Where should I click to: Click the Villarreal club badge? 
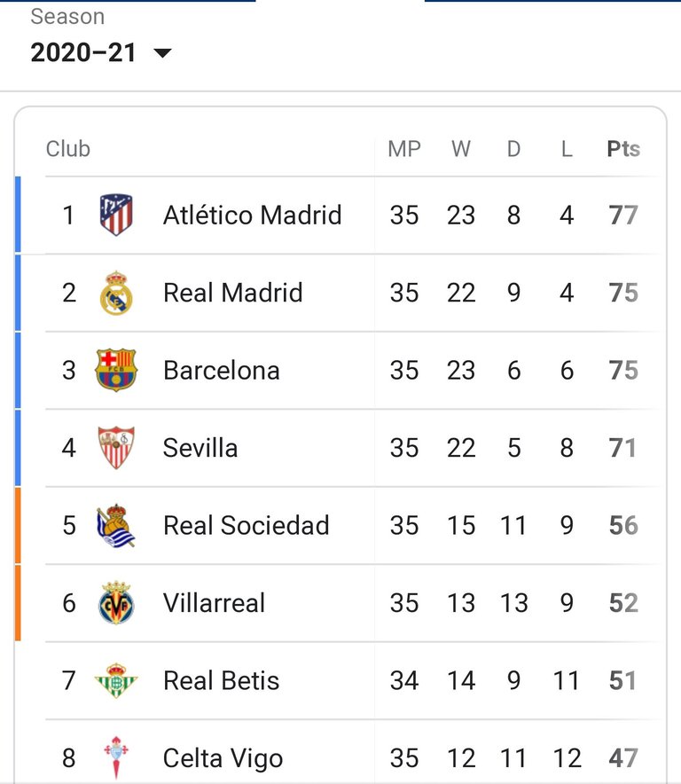[116, 603]
